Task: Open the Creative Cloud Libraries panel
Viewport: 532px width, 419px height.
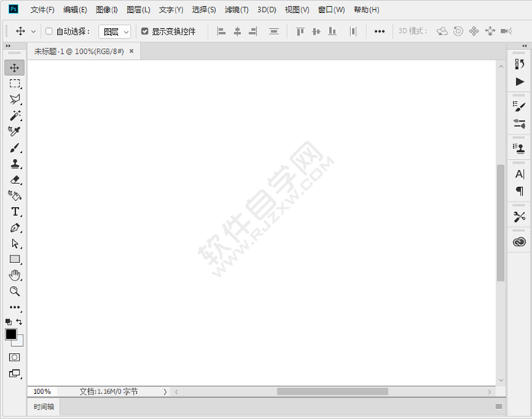Action: pos(519,242)
